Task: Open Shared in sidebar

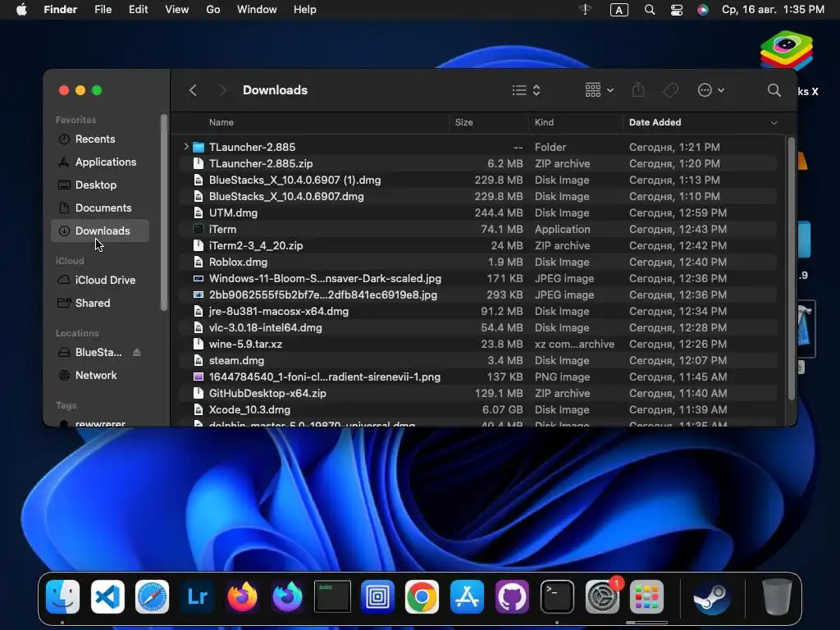Action: tap(100, 304)
